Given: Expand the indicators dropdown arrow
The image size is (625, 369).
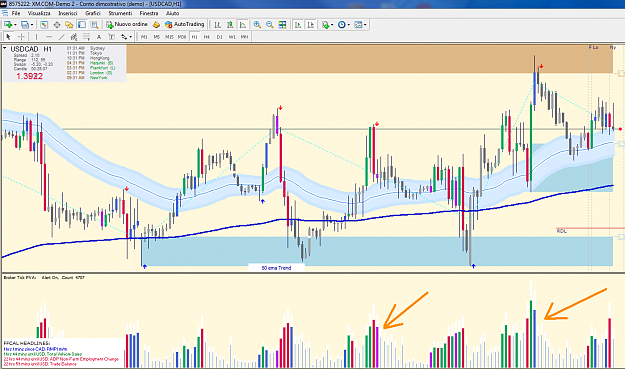Looking at the screenshot, I should [332, 25].
